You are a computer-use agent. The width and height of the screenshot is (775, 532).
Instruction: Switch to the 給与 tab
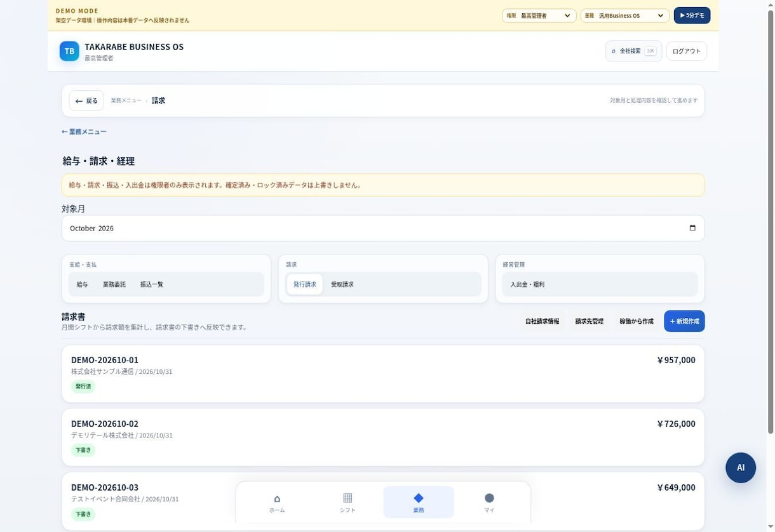(83, 284)
